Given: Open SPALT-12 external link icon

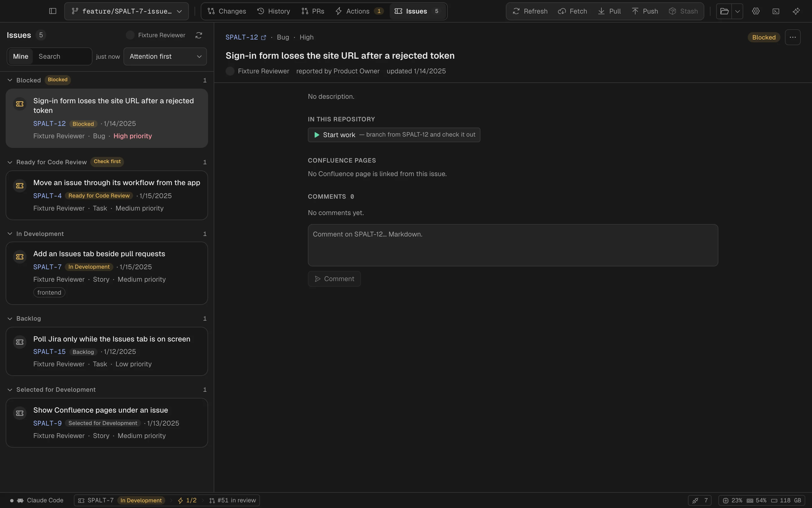Looking at the screenshot, I should point(264,38).
